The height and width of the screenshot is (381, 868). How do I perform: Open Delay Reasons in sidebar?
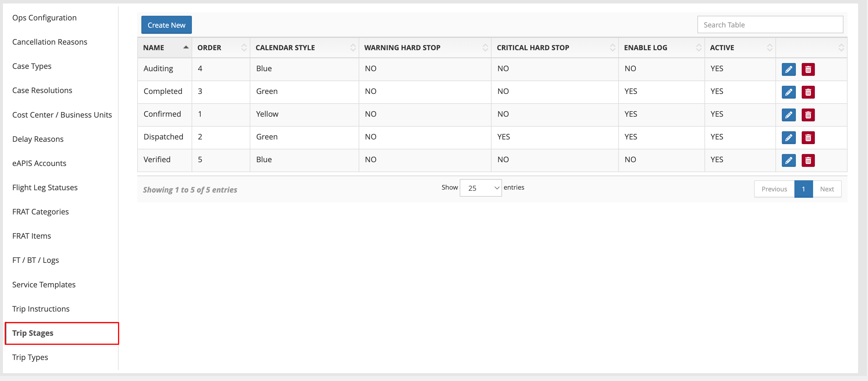tap(38, 139)
